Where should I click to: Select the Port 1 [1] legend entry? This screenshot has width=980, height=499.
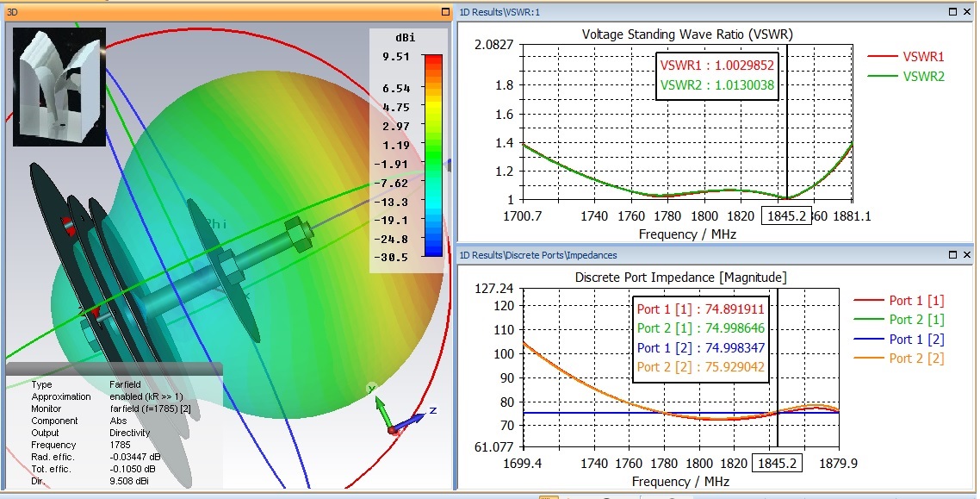click(x=899, y=300)
